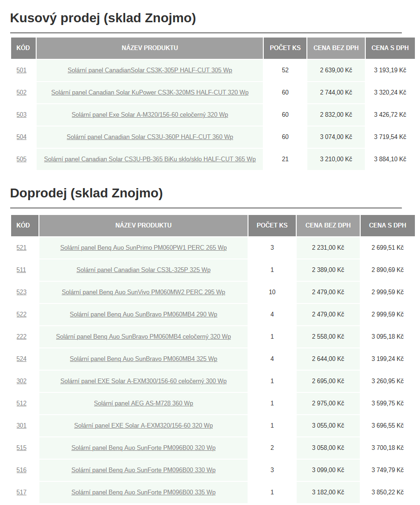Click Benq Auo SunPrimo PM060PW1 PERC link

point(143,248)
